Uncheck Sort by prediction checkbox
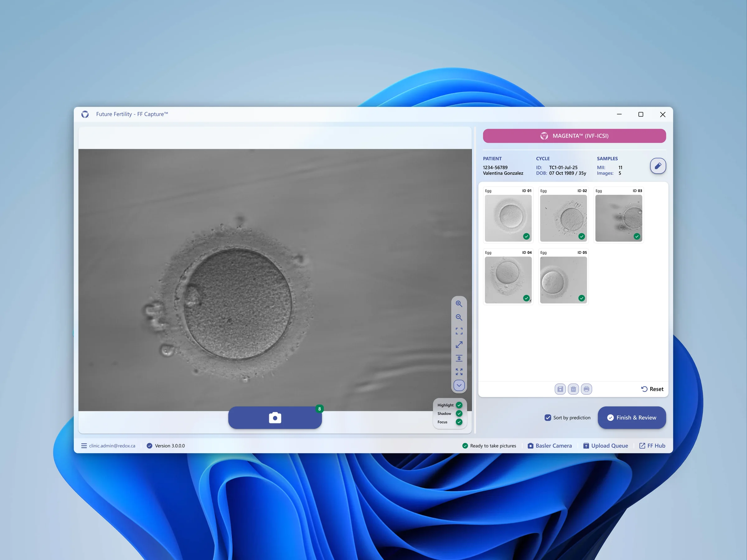747x560 pixels. click(x=548, y=418)
